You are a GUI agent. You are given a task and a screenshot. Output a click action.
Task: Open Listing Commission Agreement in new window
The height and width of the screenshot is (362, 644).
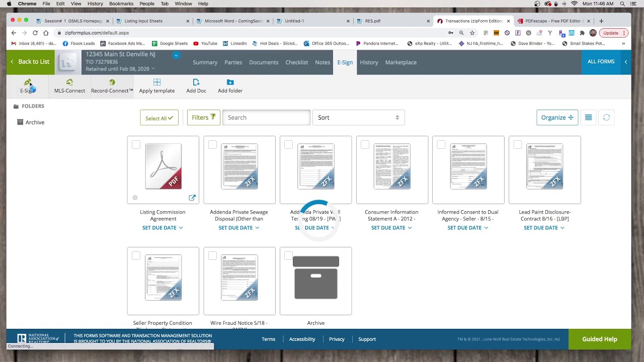click(192, 198)
